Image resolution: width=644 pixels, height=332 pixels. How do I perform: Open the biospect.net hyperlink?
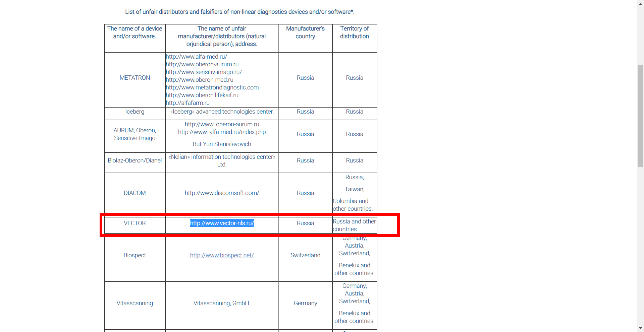[222, 255]
